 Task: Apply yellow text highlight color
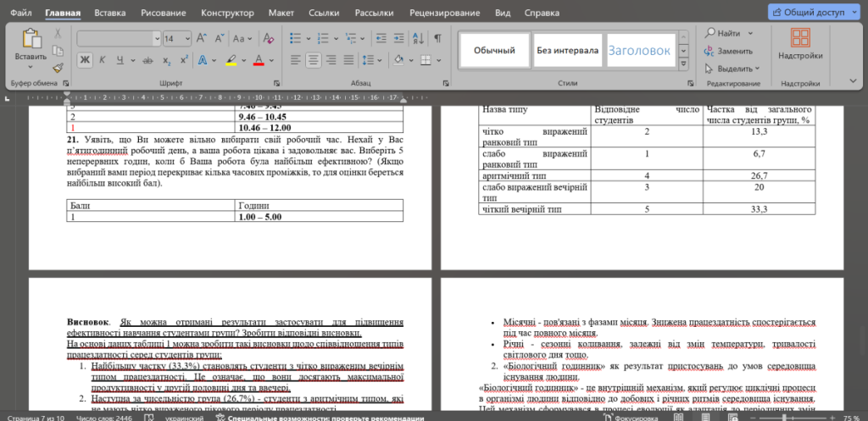pyautogui.click(x=230, y=59)
